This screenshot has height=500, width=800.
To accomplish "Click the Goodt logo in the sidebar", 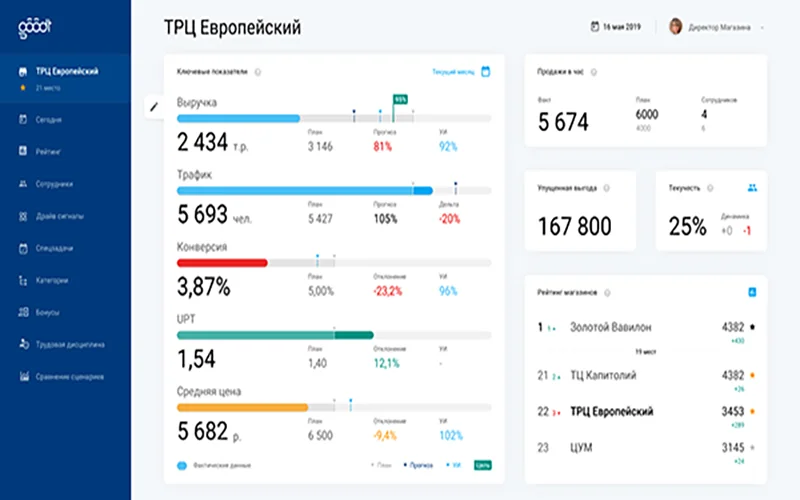I will coord(35,28).
